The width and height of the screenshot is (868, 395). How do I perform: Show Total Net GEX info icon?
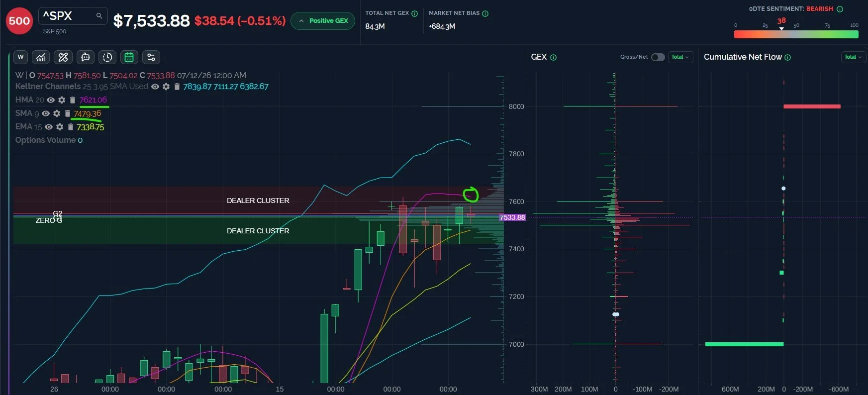pos(414,14)
